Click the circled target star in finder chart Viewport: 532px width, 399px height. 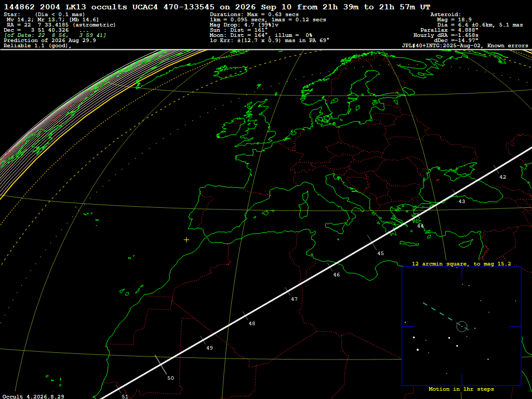point(462,326)
